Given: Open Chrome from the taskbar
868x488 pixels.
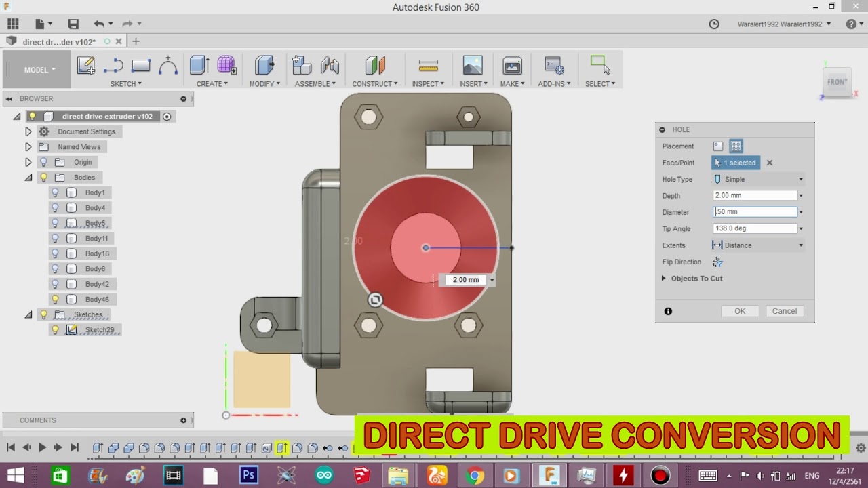Looking at the screenshot, I should [x=475, y=476].
